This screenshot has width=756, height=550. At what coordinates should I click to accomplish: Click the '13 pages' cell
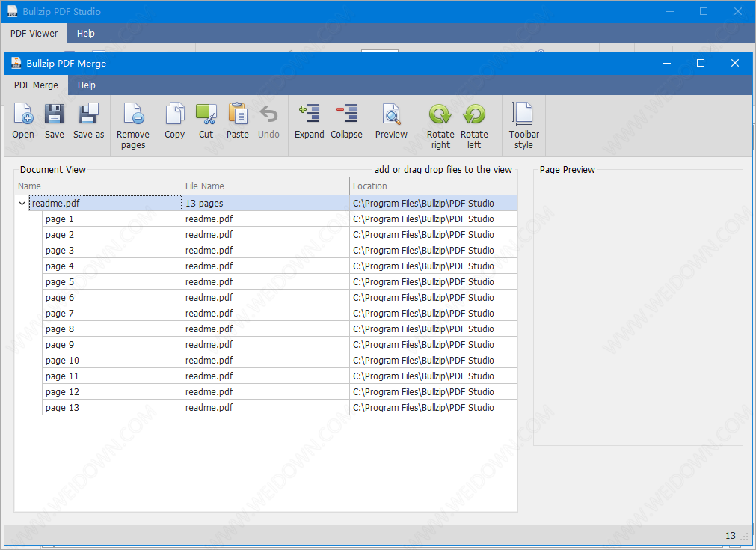(x=265, y=203)
